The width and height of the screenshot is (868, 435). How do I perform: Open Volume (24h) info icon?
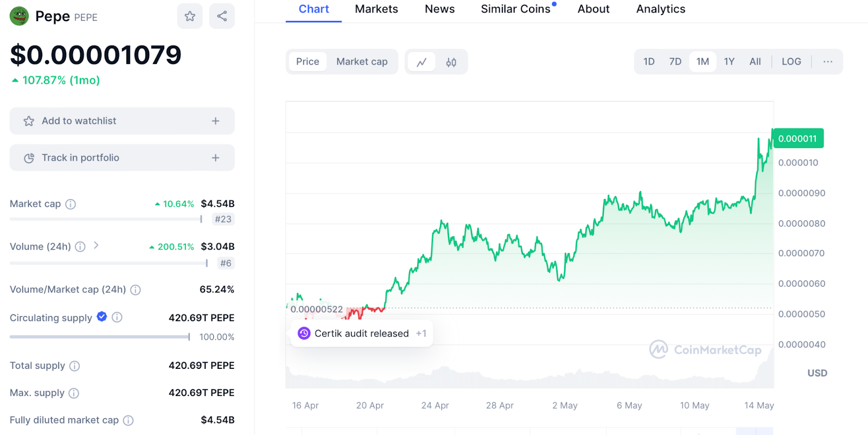(x=80, y=247)
